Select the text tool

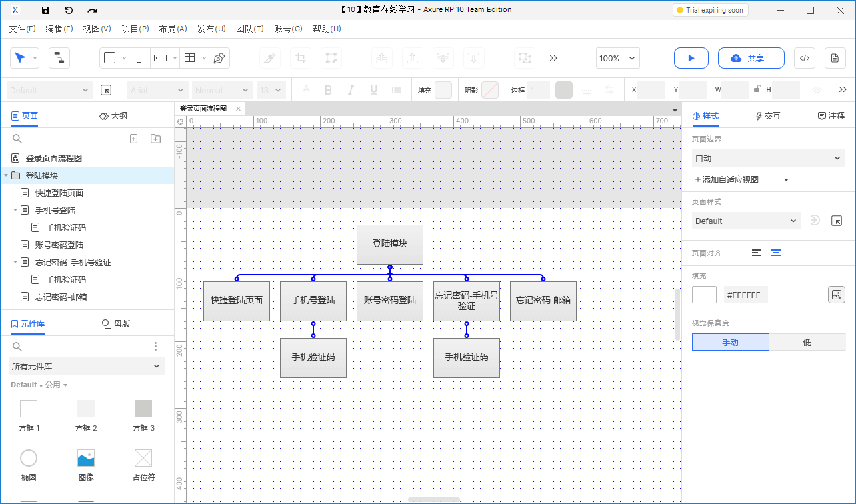(139, 58)
